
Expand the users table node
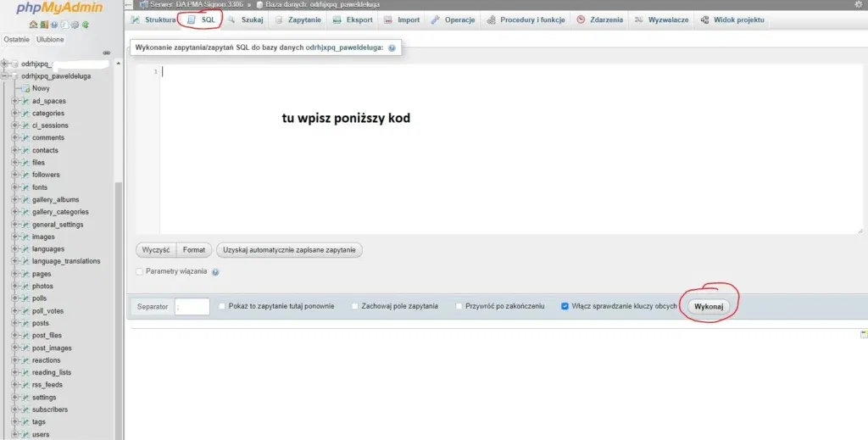click(14, 434)
